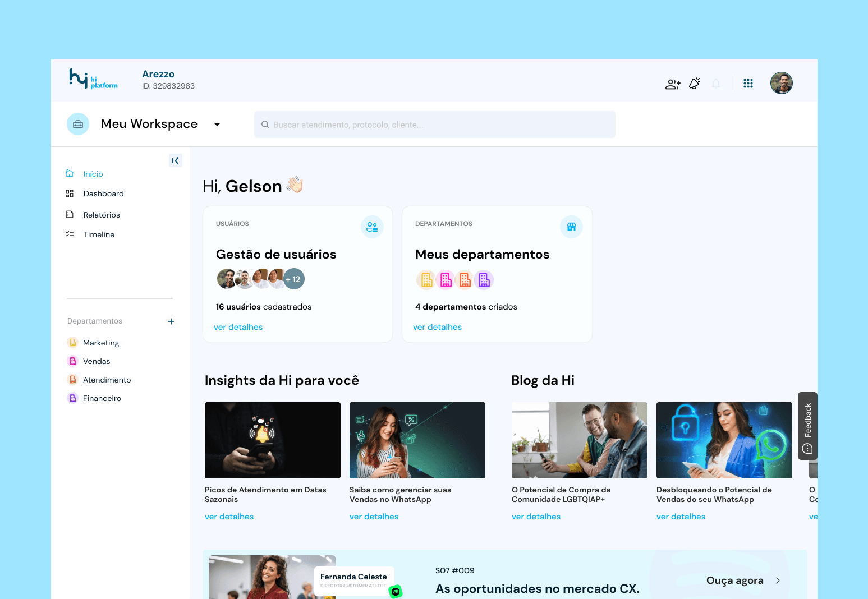Click the store icon on Meus departamentos card

click(571, 227)
